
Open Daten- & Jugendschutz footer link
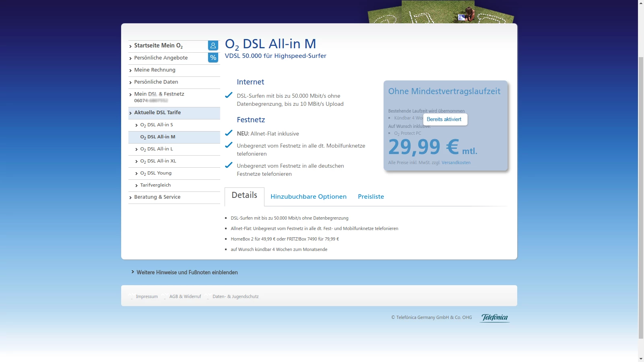235,297
